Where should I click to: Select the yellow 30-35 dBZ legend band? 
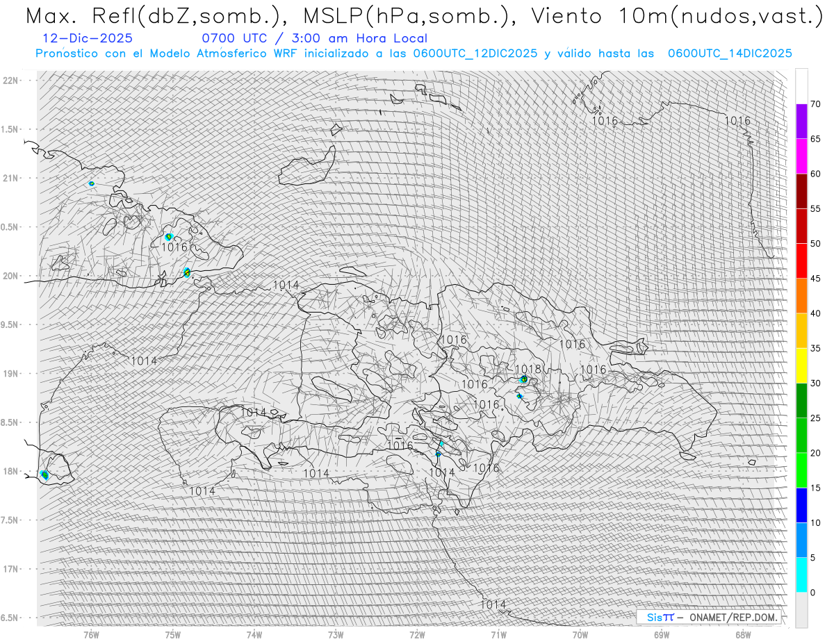(x=801, y=365)
